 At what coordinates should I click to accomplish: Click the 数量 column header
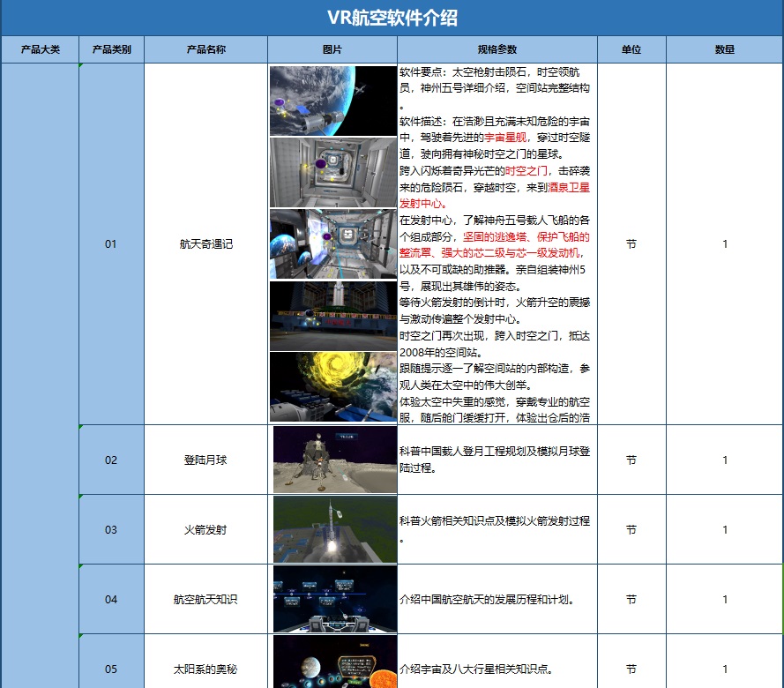(x=725, y=49)
